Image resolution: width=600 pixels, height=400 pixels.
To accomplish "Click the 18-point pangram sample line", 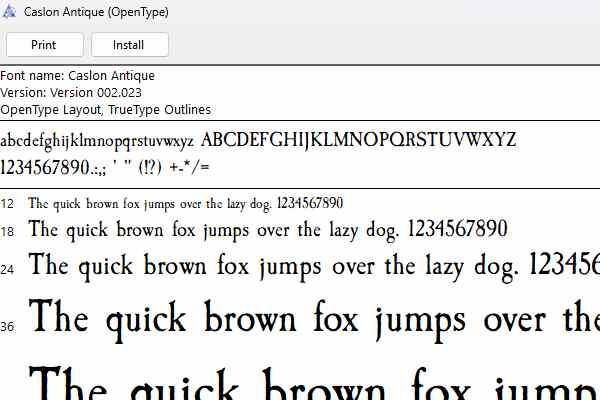I will click(x=268, y=230).
